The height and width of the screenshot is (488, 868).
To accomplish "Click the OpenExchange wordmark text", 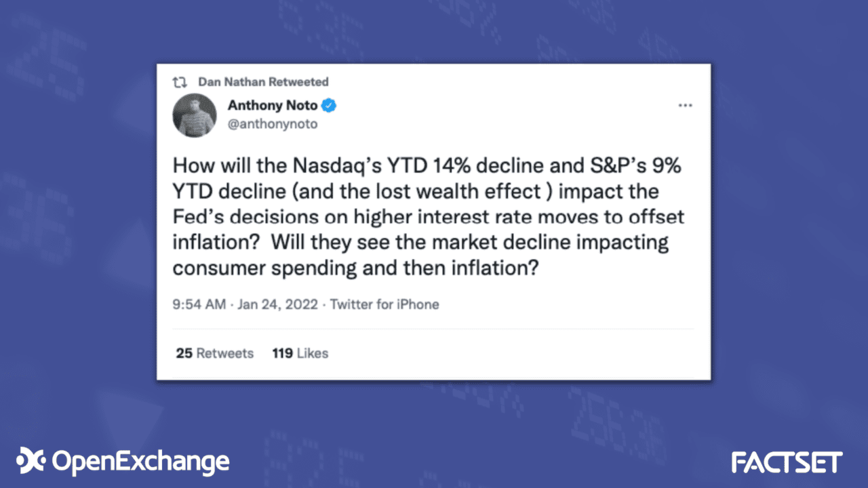I will [x=140, y=462].
